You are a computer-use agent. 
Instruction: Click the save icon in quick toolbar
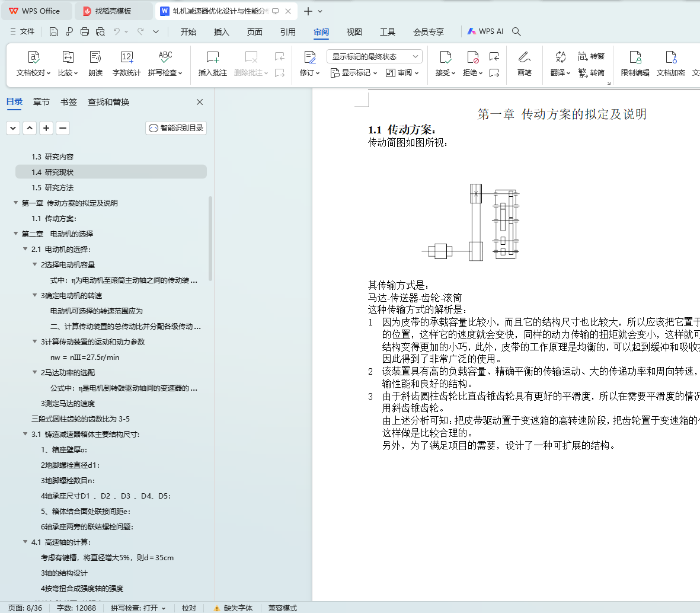pyautogui.click(x=53, y=31)
